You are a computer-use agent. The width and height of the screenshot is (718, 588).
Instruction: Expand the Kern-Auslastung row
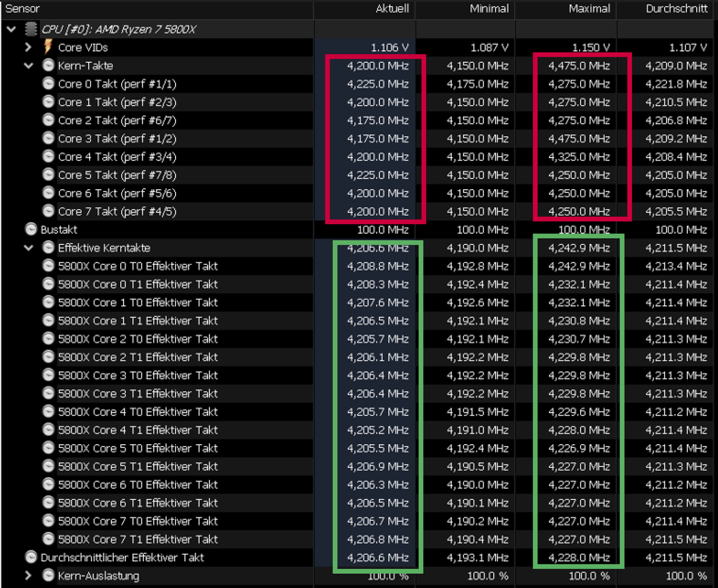(28, 575)
